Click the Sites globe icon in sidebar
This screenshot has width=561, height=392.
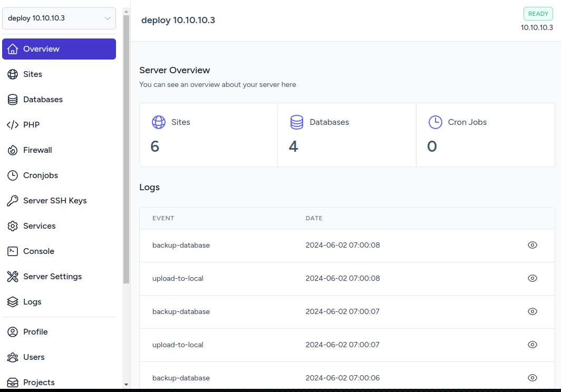click(x=13, y=74)
